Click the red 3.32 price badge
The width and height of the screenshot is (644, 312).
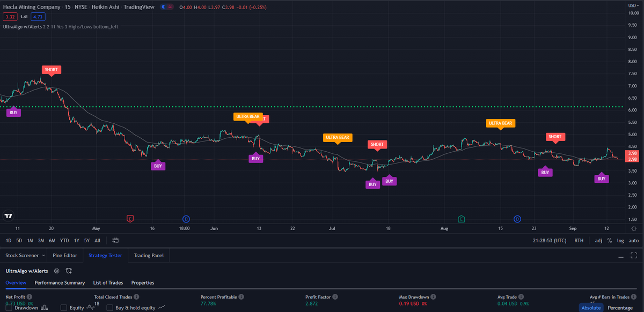(x=9, y=17)
